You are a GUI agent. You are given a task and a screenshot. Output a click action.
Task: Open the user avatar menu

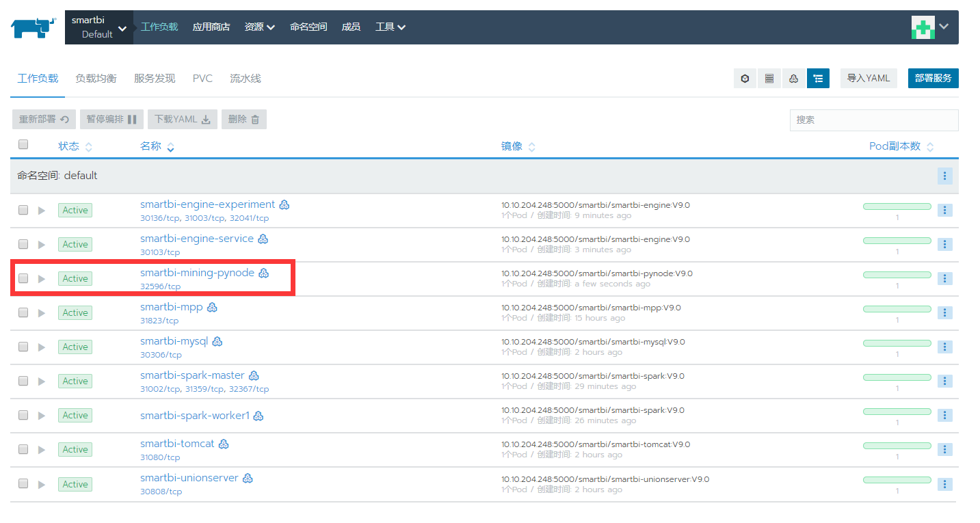click(931, 27)
